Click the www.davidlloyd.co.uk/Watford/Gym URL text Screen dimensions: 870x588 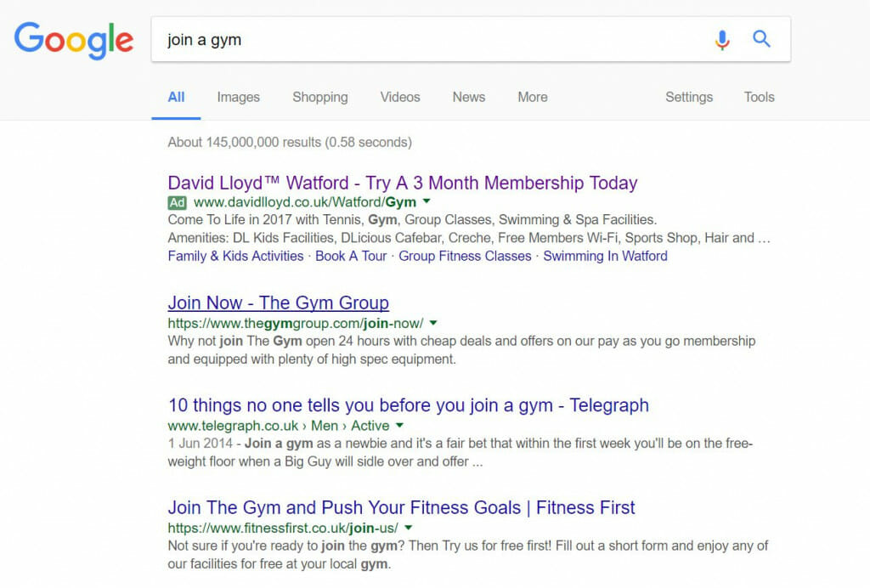[305, 202]
